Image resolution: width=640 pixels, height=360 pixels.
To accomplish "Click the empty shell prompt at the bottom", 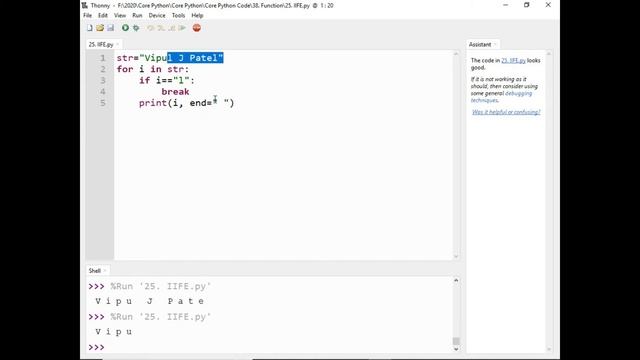I will pyautogui.click(x=96, y=347).
